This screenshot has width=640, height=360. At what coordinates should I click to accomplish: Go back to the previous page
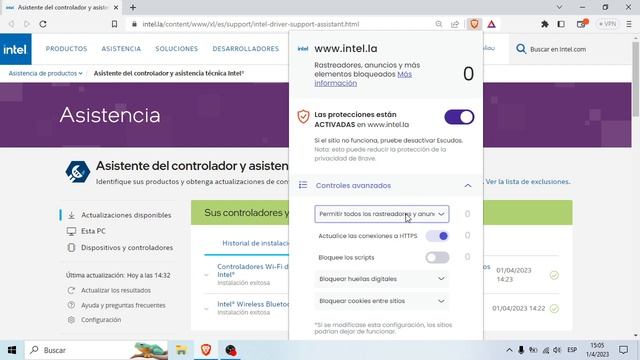click(x=11, y=24)
